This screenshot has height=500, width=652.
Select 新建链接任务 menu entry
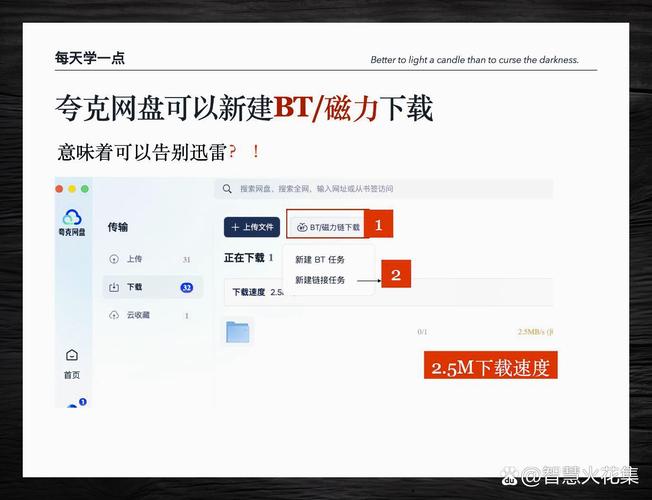click(x=320, y=280)
